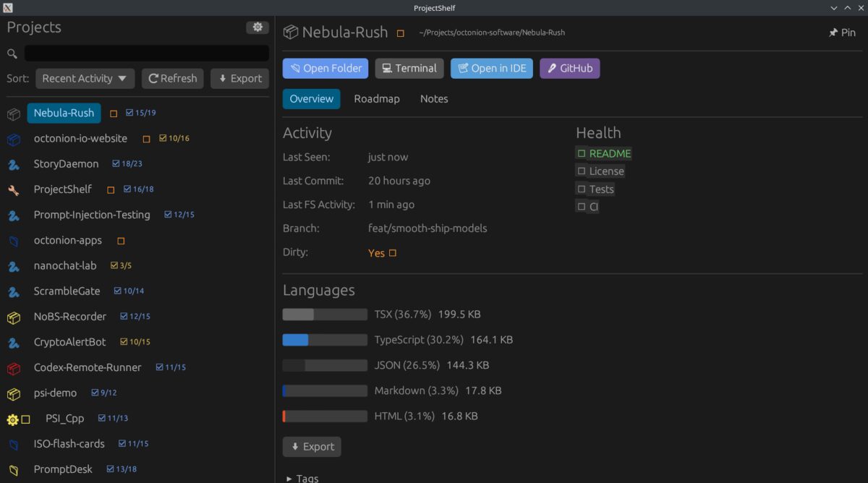Pin the Nebula-Rush project
The height and width of the screenshot is (483, 868).
click(842, 33)
